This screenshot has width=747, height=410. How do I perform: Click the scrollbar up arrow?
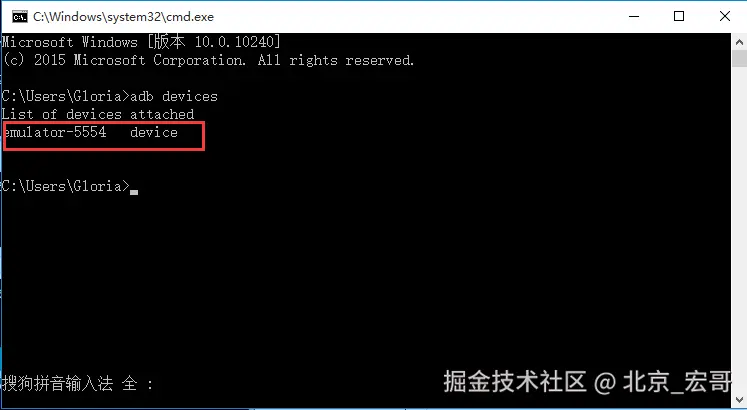739,41
